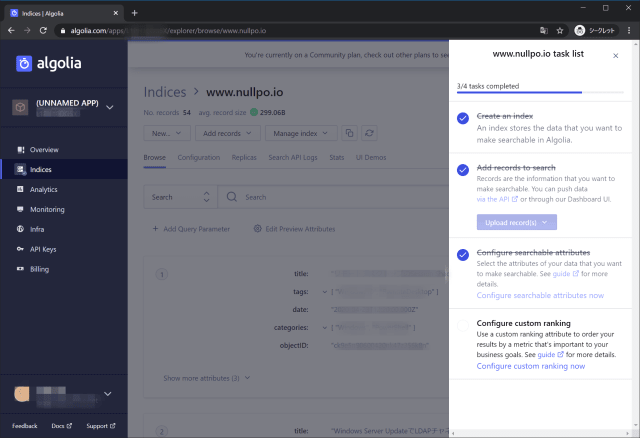Image resolution: width=640 pixels, height=438 pixels.
Task: Open the Billing section
Action: [39, 269]
